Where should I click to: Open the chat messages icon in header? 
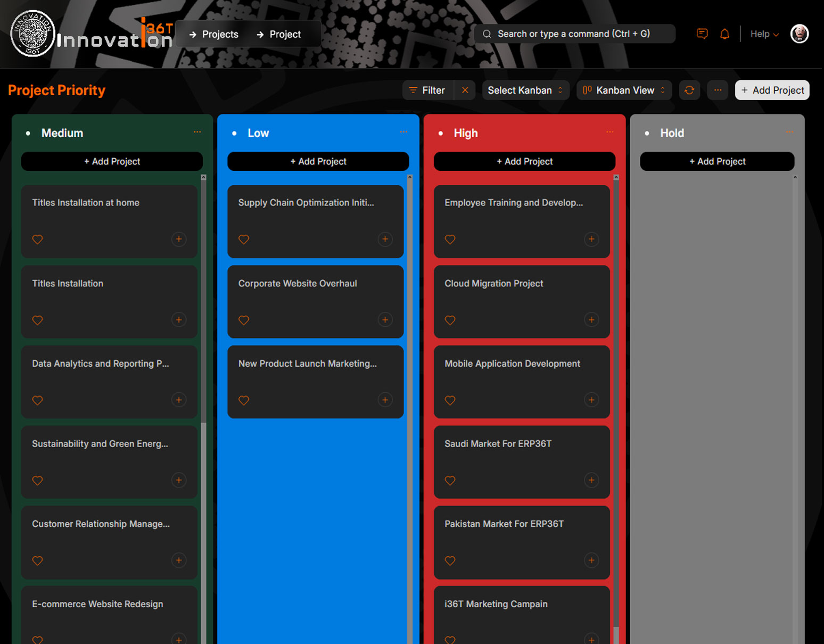[x=702, y=34]
